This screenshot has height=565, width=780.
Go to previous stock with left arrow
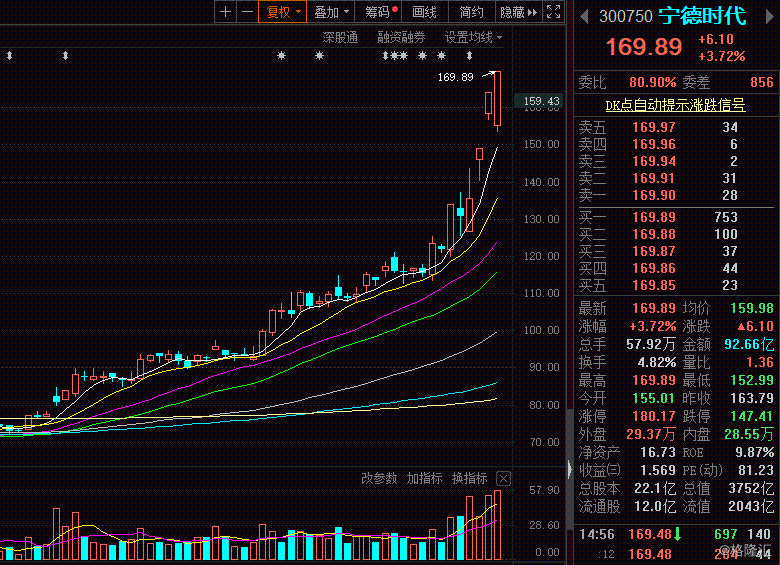pos(585,17)
